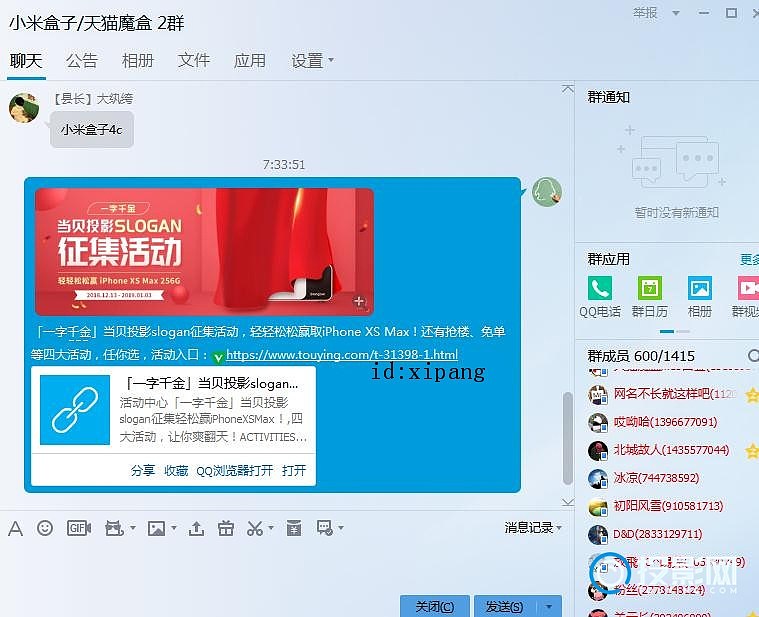Click the red packet icon
Viewport: 759px width, 617px height.
tap(294, 528)
